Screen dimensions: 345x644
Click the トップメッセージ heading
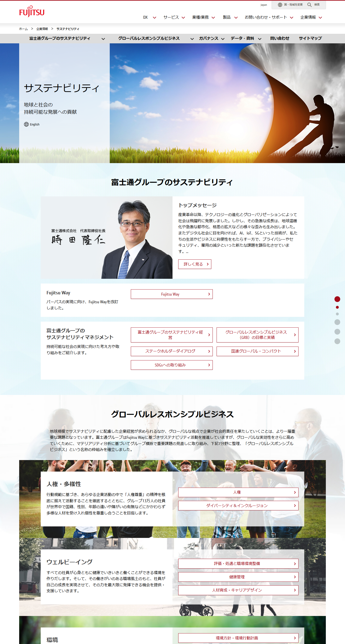[x=197, y=205]
